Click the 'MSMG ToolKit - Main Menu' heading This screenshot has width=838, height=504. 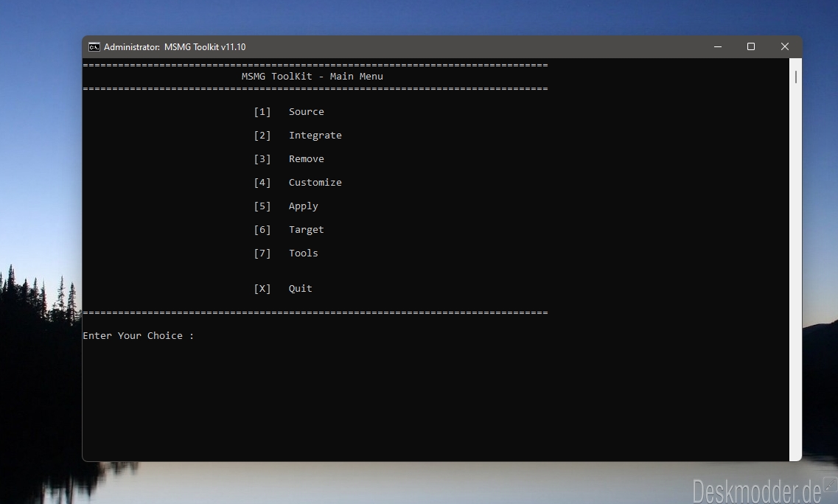pyautogui.click(x=312, y=77)
